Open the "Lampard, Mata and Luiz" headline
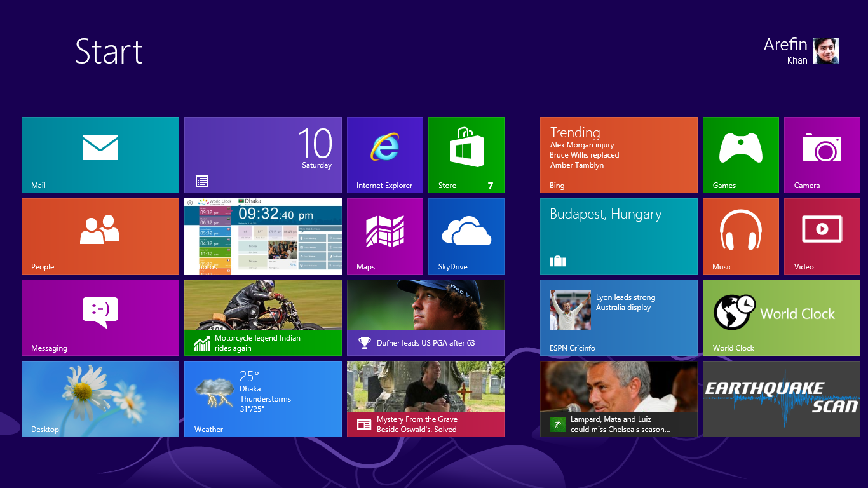The image size is (868, 488). click(620, 424)
